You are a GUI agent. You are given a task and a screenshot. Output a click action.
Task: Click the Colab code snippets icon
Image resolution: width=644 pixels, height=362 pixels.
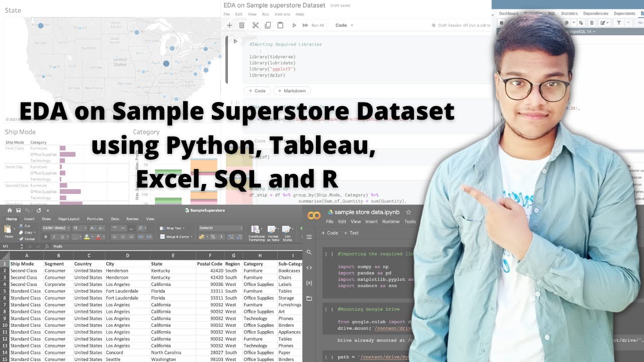[x=309, y=267]
